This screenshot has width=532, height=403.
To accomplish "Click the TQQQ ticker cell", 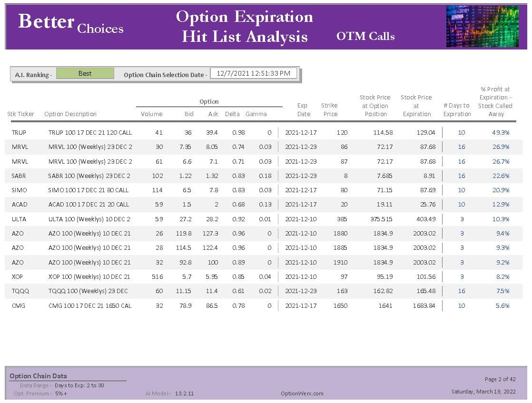I will pos(20,291).
